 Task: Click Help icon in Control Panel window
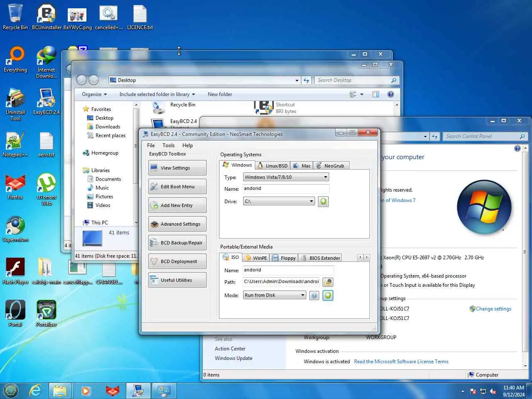(517, 148)
